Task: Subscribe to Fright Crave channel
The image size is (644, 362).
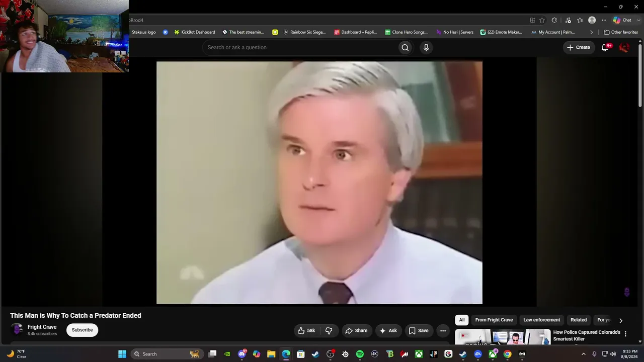Action: pos(82,330)
